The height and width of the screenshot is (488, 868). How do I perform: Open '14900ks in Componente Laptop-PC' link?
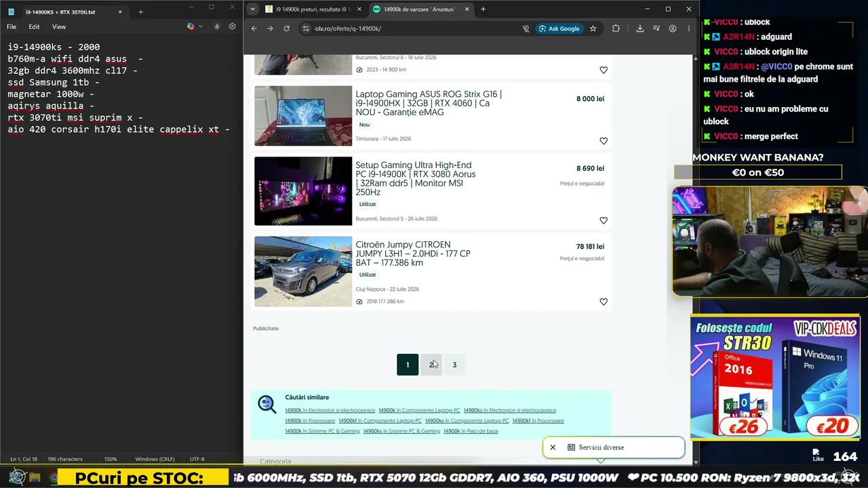(x=467, y=420)
